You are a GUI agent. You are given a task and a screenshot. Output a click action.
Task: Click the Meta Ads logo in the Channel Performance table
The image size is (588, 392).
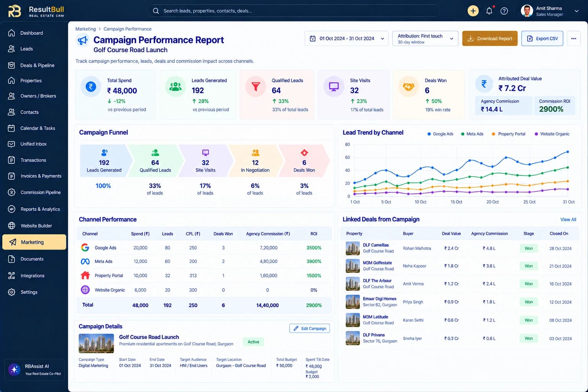tap(85, 261)
